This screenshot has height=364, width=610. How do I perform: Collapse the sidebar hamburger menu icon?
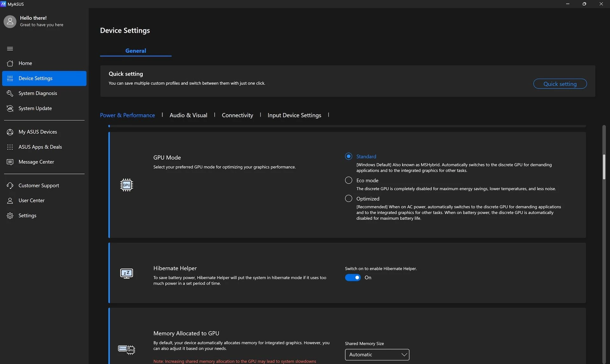coord(10,49)
